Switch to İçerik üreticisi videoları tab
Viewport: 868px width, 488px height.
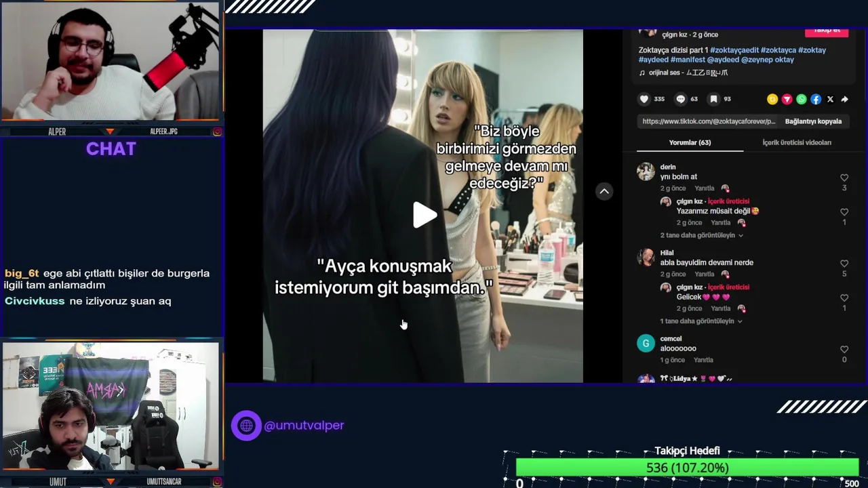(x=797, y=142)
